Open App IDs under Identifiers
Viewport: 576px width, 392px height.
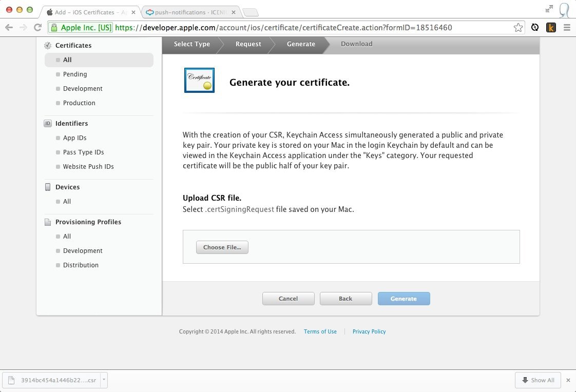[x=74, y=138]
